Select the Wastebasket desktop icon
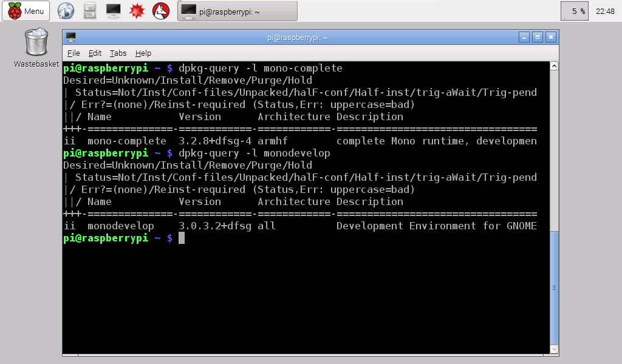This screenshot has width=622, height=364. 36,48
